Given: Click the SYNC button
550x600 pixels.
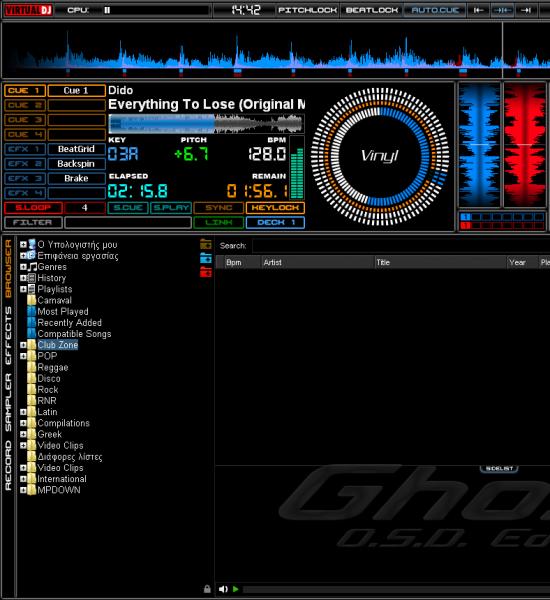Looking at the screenshot, I should tap(219, 208).
